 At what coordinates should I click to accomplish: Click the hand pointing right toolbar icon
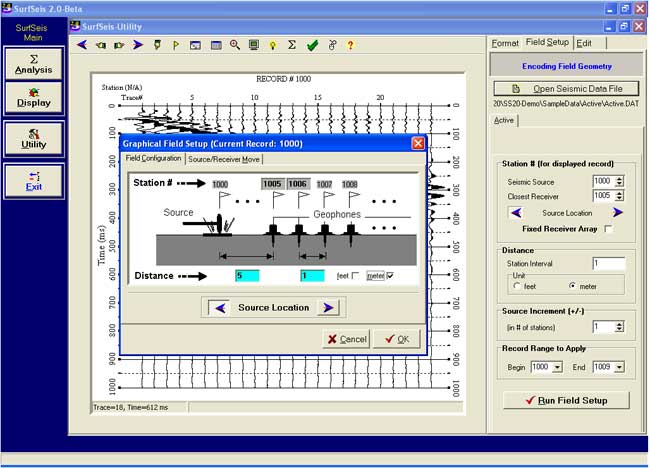pyautogui.click(x=119, y=45)
